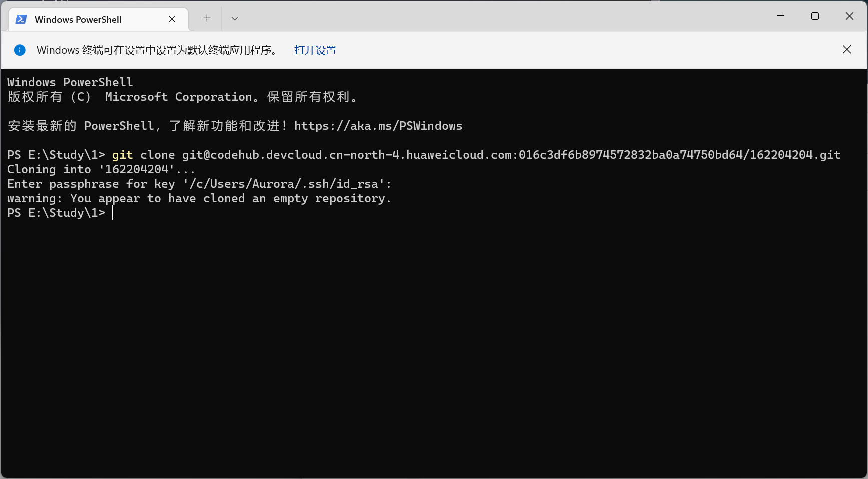Click the Enter passphrase for key line

point(199,184)
